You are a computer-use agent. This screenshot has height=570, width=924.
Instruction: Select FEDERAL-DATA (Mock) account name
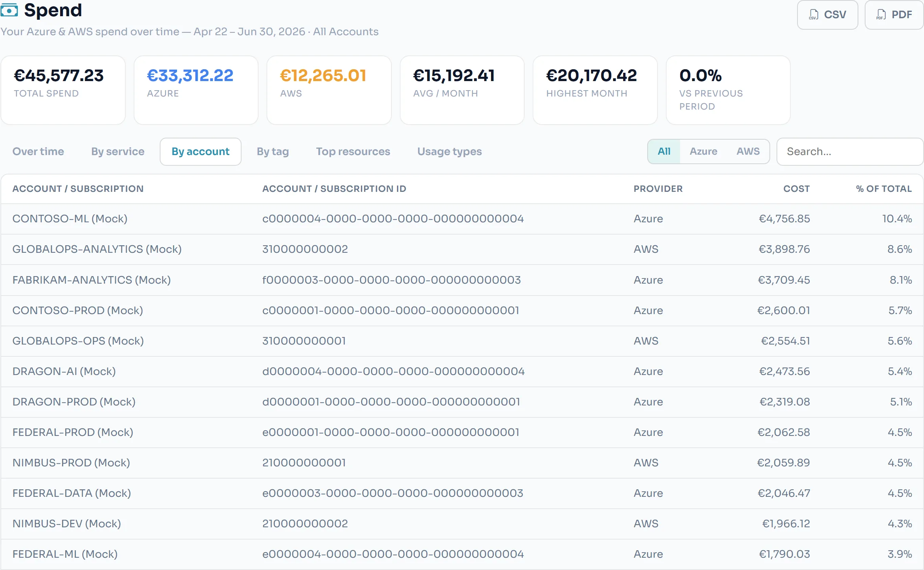tap(72, 493)
